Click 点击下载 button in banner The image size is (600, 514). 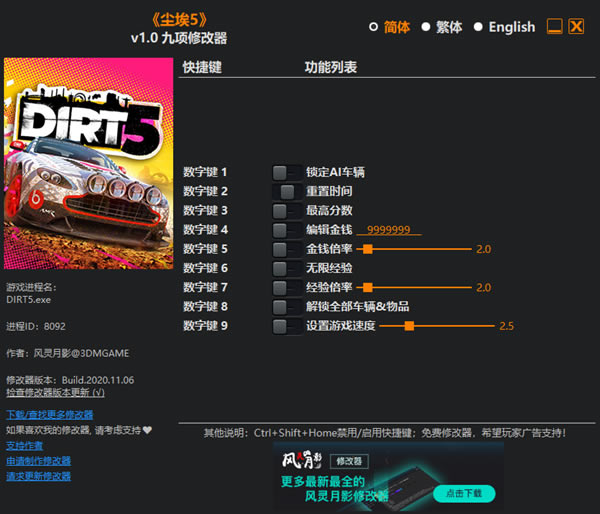(x=464, y=493)
